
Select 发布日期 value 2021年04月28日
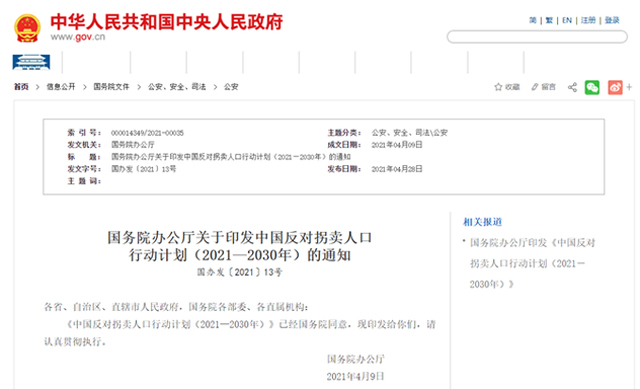[397, 169]
